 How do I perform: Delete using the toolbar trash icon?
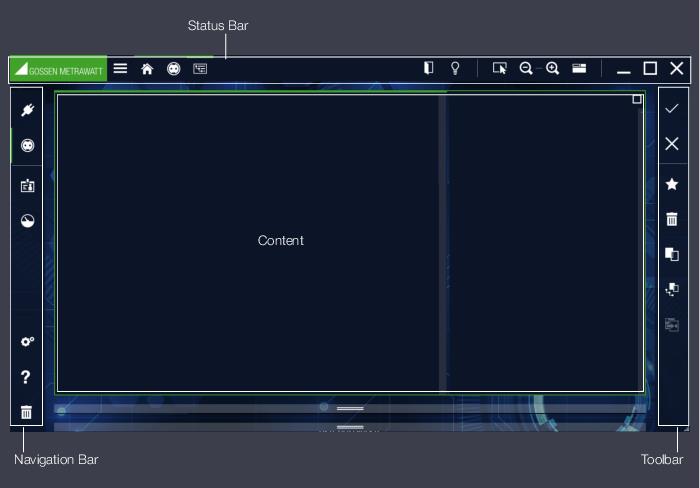coord(671,219)
